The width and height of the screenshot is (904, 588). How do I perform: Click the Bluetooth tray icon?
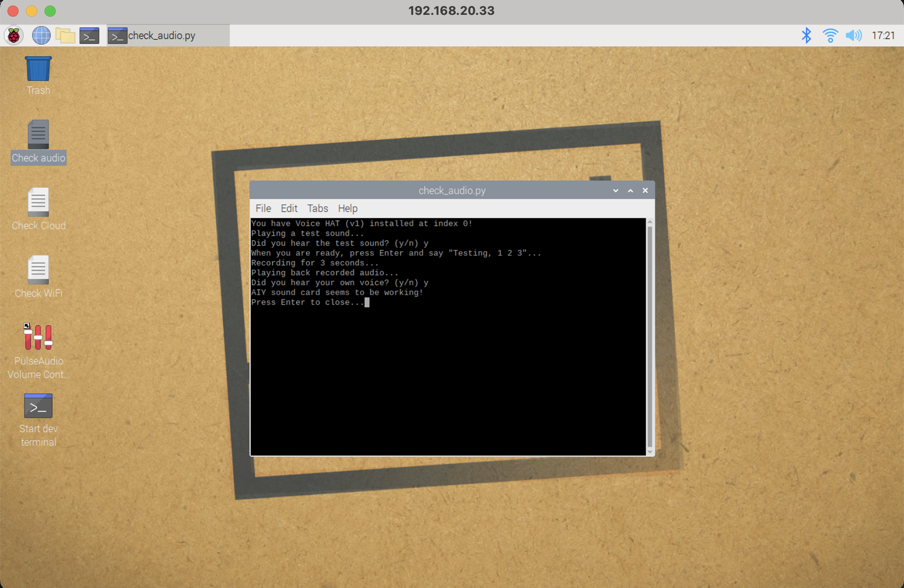[x=806, y=35]
